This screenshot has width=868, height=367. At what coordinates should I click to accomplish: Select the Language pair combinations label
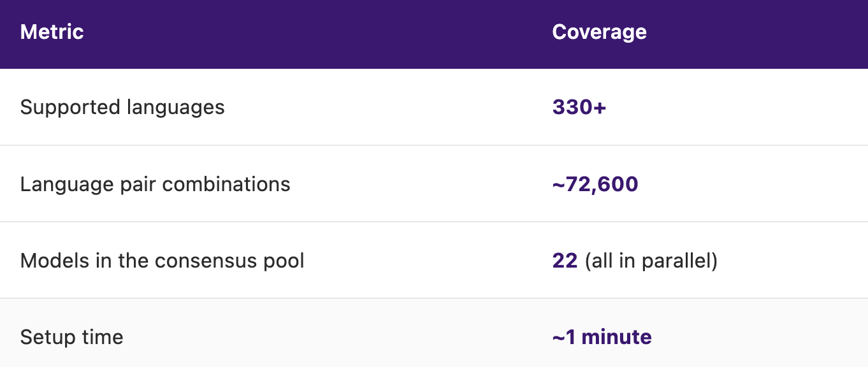(156, 184)
